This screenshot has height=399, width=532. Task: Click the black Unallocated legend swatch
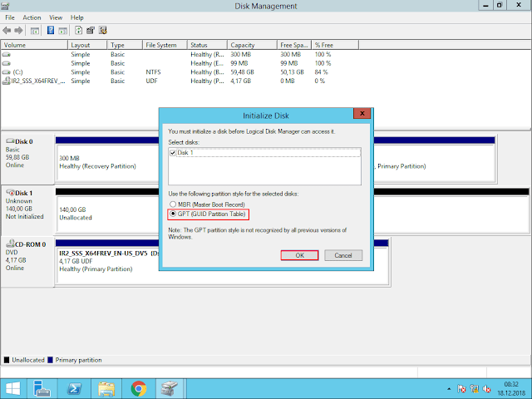coord(7,360)
